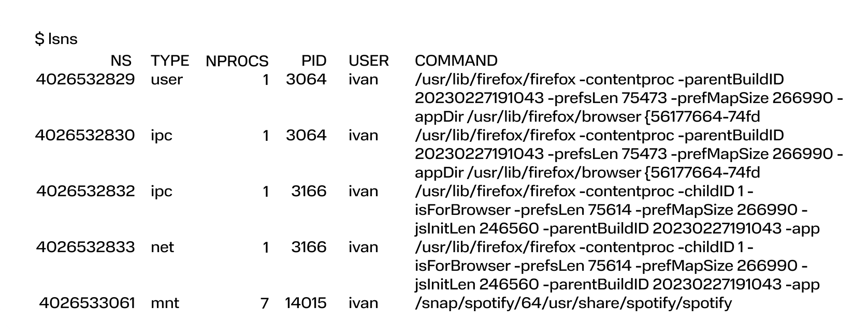
Task: Select the TYPE column header
Action: 170,61
